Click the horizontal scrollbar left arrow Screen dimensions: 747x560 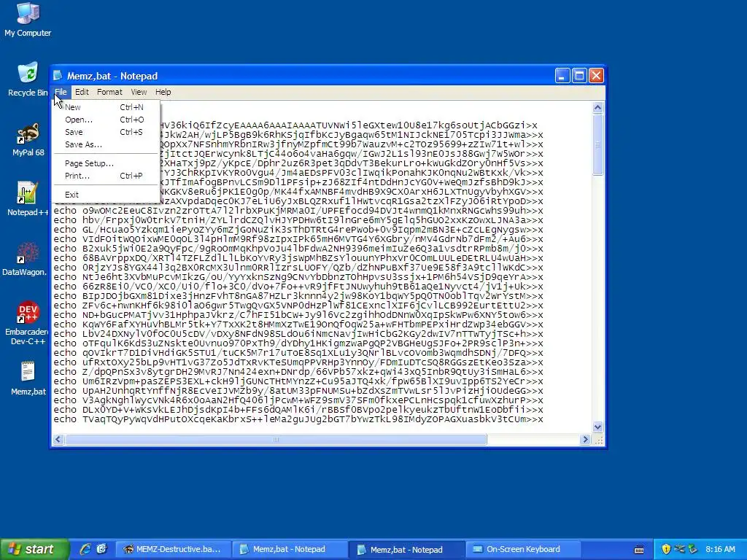[58, 440]
